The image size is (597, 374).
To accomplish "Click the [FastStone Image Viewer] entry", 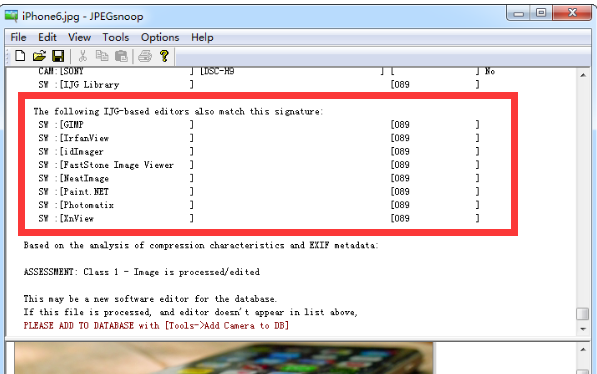I will [x=117, y=165].
